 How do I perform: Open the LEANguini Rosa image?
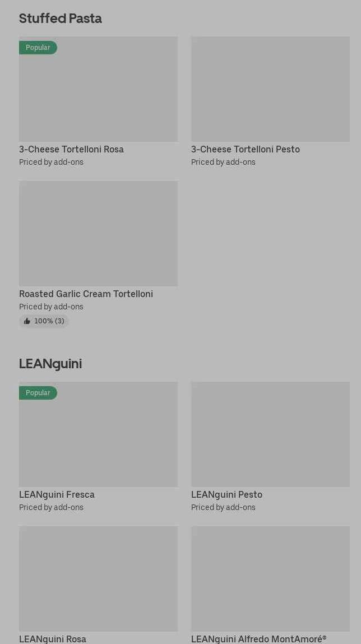tap(98, 578)
